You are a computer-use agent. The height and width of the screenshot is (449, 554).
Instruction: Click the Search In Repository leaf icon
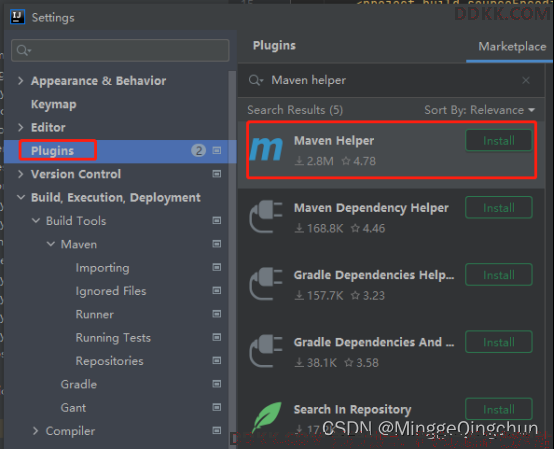[267, 417]
